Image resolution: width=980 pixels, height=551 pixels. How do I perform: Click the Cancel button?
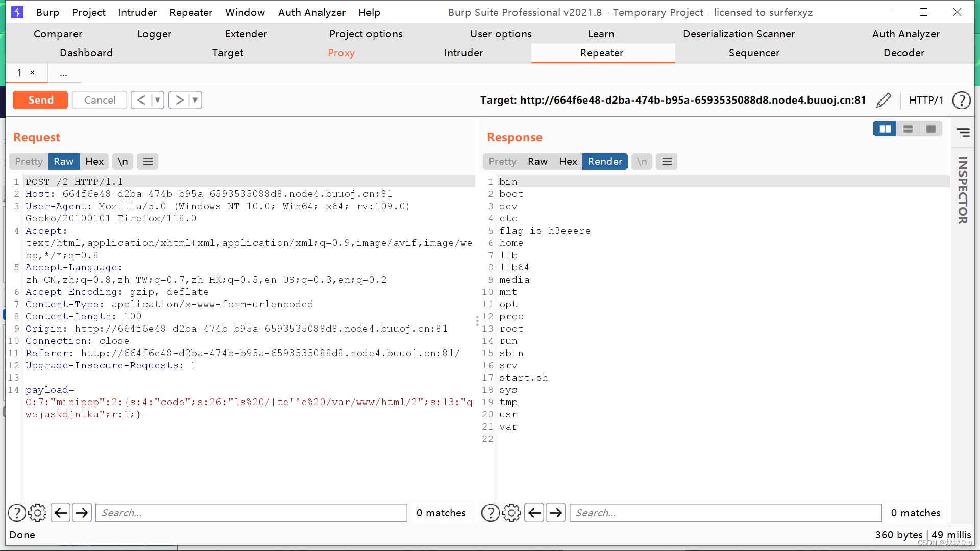tap(100, 100)
